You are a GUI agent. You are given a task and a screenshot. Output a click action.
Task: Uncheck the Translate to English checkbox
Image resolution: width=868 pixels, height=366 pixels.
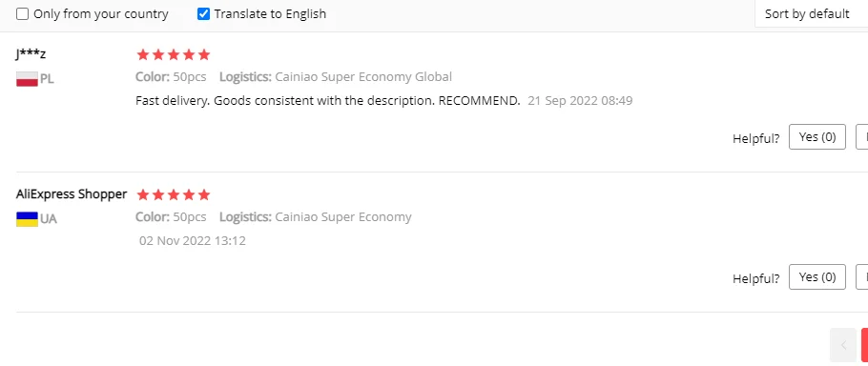204,14
